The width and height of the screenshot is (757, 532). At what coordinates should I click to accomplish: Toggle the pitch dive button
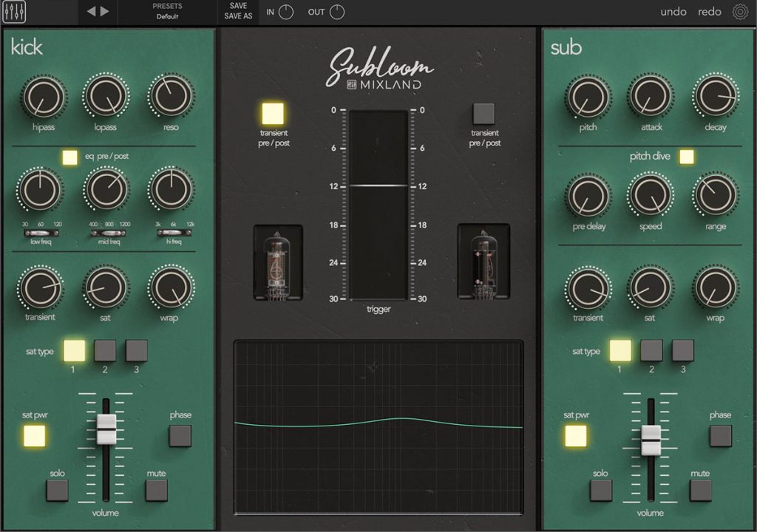coord(687,157)
